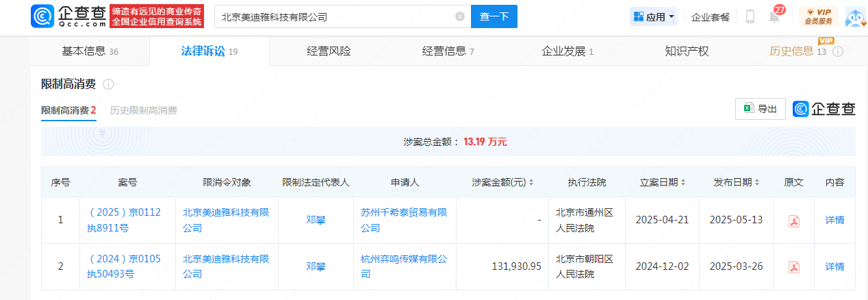Open PDF original for case 京0112执8911号
This screenshot has width=868, height=300.
click(794, 221)
